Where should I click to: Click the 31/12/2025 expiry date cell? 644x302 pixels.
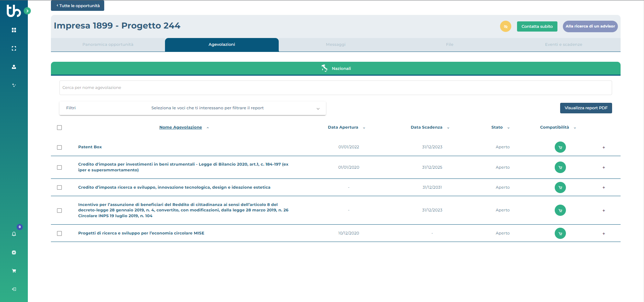point(432,167)
